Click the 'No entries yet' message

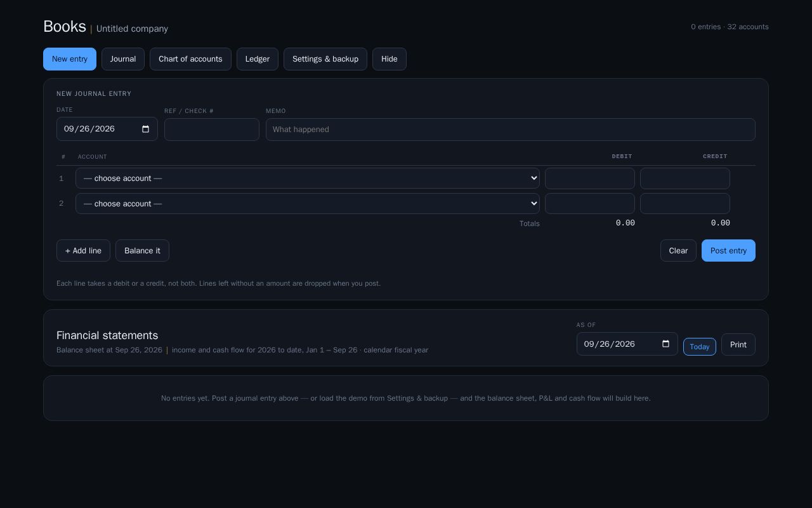click(406, 398)
